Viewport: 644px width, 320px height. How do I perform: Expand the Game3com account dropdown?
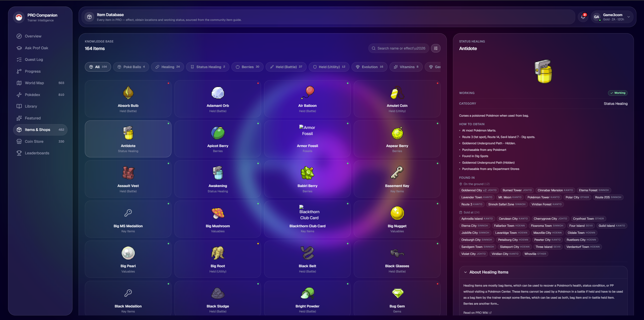628,17
